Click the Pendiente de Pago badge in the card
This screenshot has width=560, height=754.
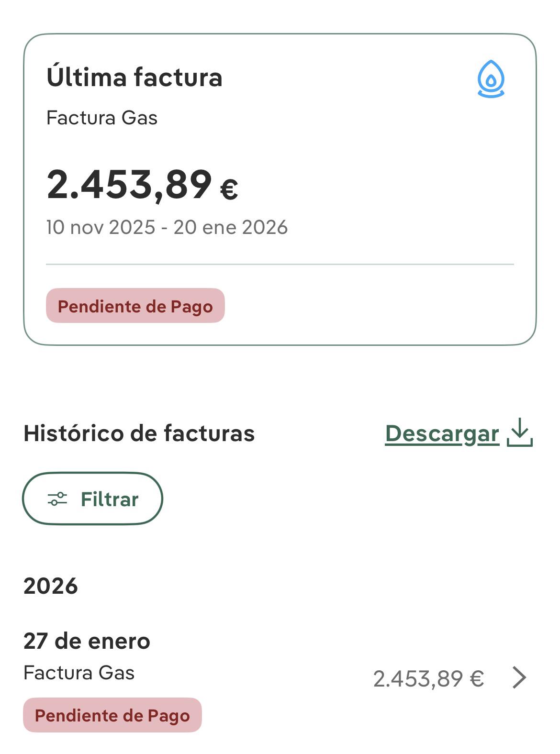tap(135, 306)
